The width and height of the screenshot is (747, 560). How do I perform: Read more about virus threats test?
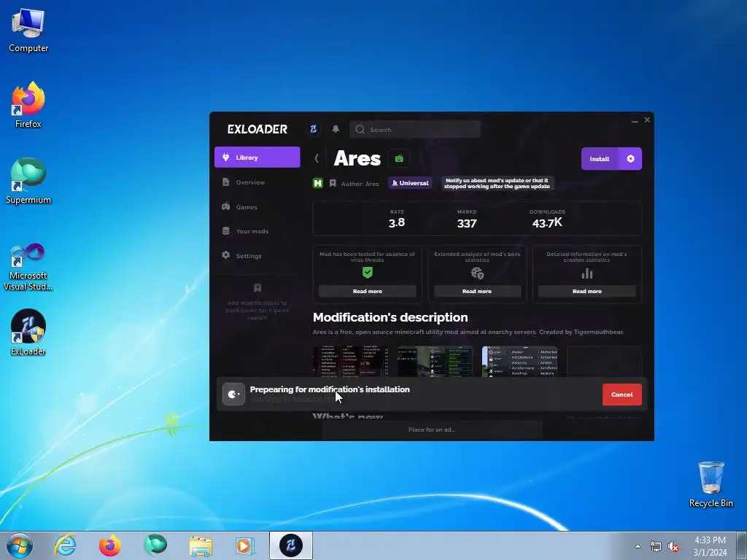(x=368, y=291)
